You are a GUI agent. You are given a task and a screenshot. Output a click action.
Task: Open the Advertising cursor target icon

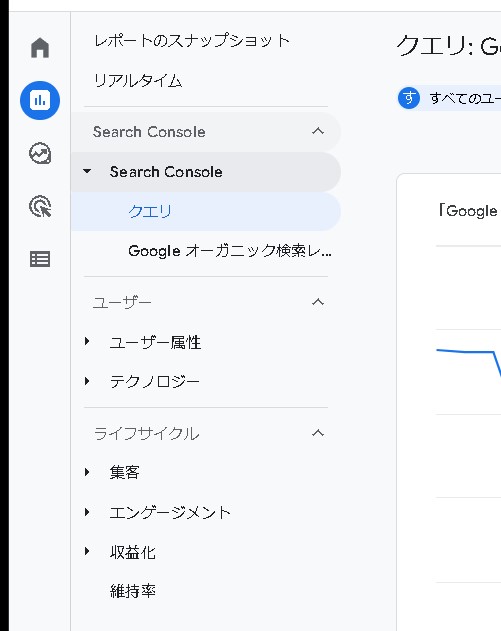click(40, 206)
